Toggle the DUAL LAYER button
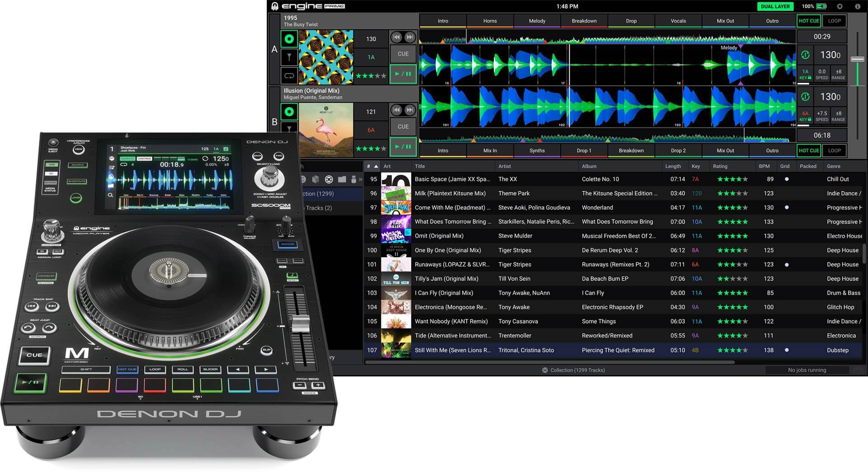 click(775, 6)
